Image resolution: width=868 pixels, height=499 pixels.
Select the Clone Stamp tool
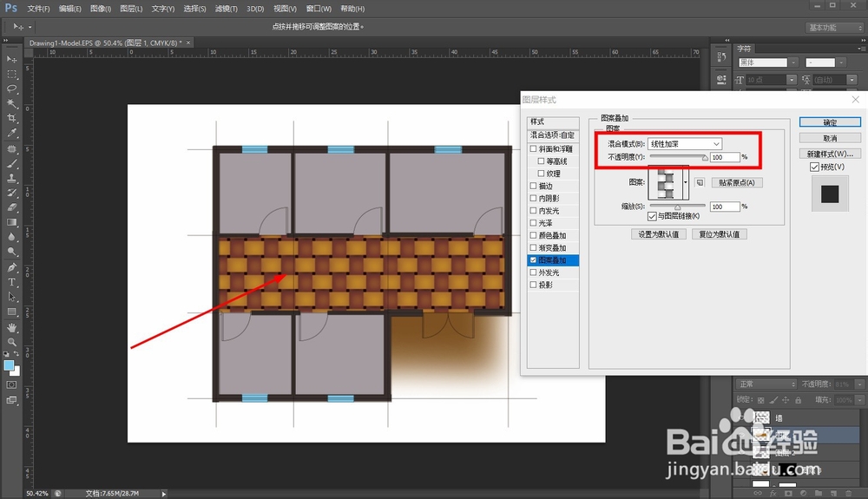(11, 178)
